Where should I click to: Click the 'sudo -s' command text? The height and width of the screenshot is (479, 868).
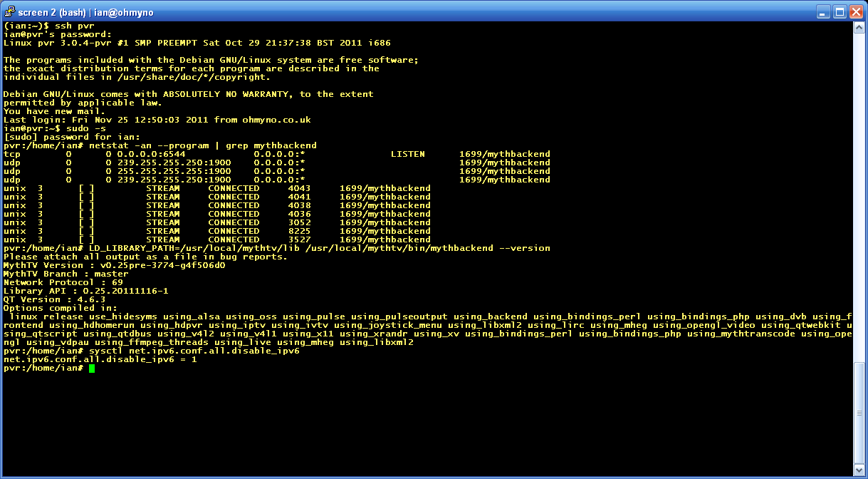pos(85,128)
